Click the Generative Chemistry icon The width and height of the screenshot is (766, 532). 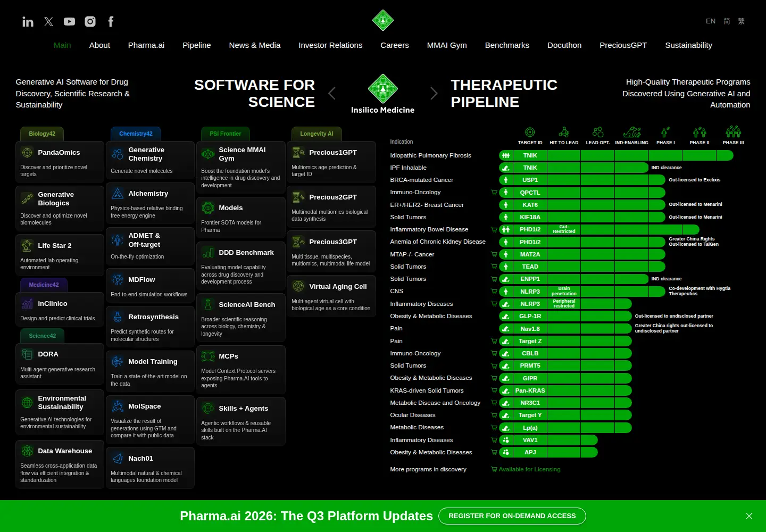pos(118,154)
